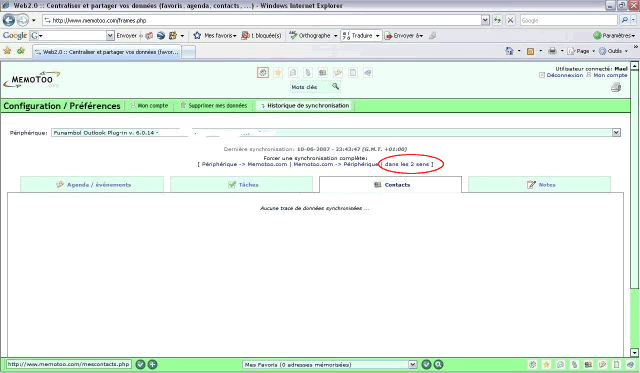Expand the Périphérique device dropdown

coord(616,133)
